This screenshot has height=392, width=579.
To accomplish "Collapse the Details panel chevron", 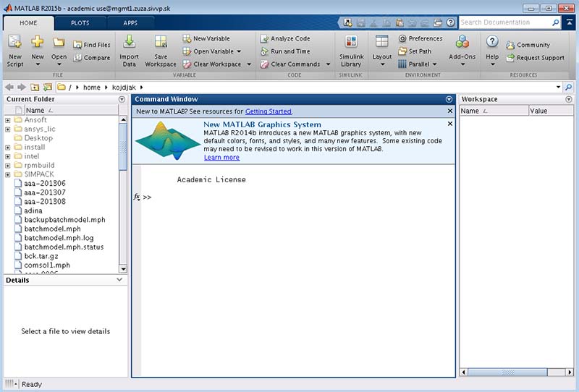I will 120,280.
